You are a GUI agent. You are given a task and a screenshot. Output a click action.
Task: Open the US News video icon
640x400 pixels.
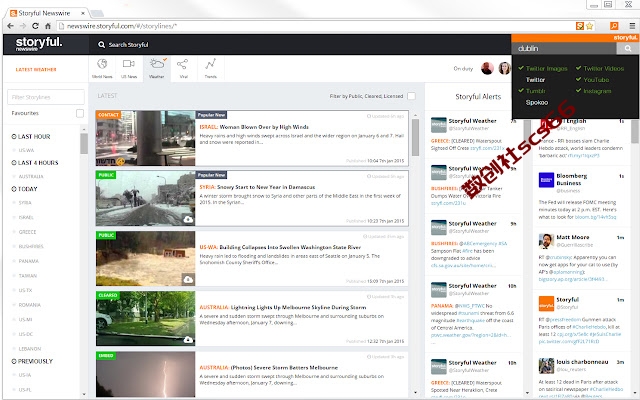click(129, 64)
